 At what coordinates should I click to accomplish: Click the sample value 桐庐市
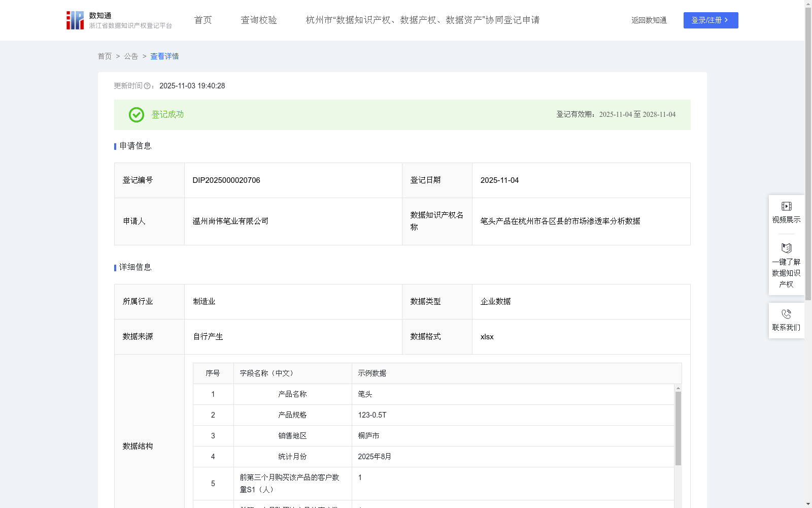tap(368, 436)
